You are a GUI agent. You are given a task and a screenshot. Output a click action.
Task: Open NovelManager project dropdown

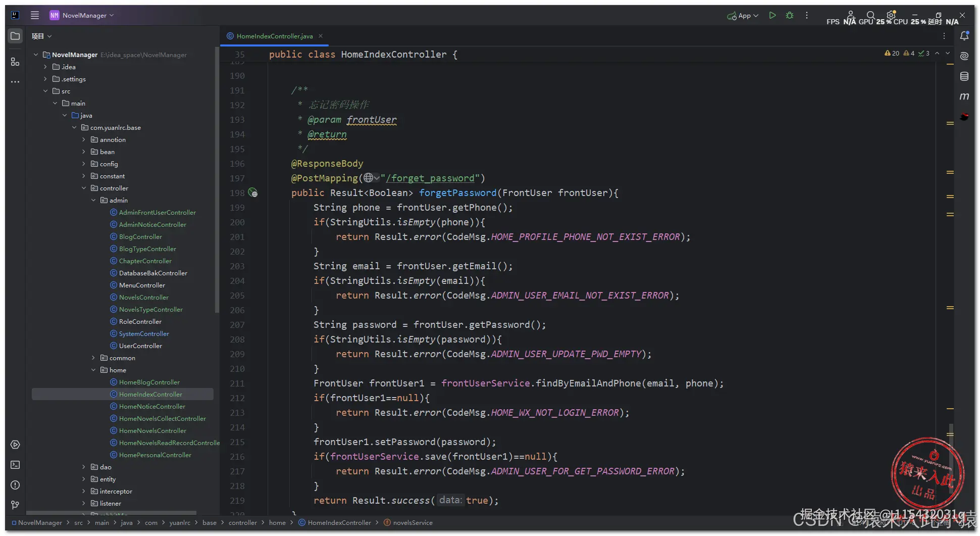pyautogui.click(x=82, y=15)
